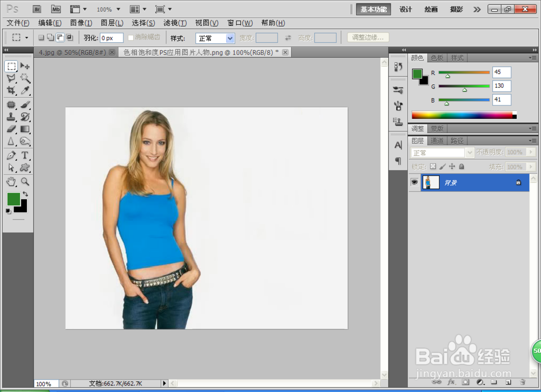The height and width of the screenshot is (392, 541).
Task: Select the Dodge tool
Action: click(x=25, y=141)
